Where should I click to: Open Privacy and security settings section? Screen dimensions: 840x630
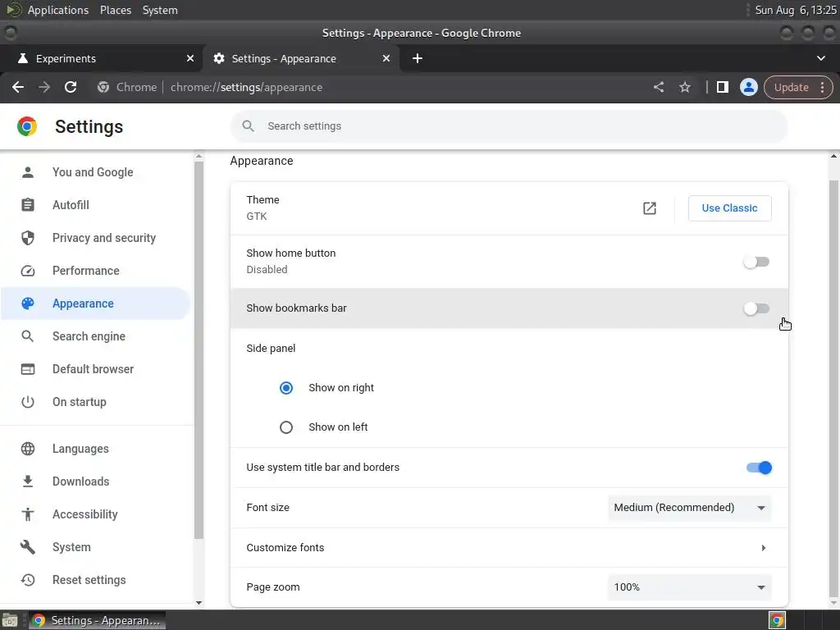(103, 238)
